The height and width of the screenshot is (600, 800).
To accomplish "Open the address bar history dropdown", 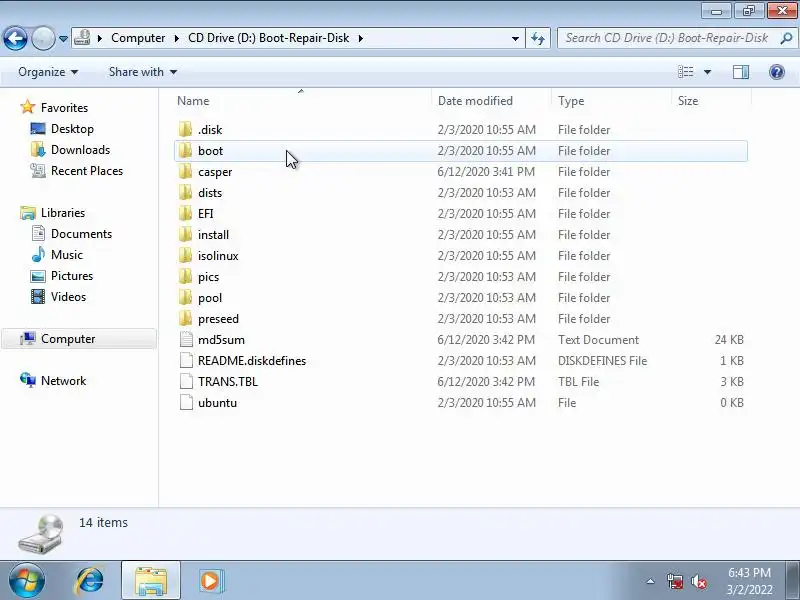I will coord(515,38).
